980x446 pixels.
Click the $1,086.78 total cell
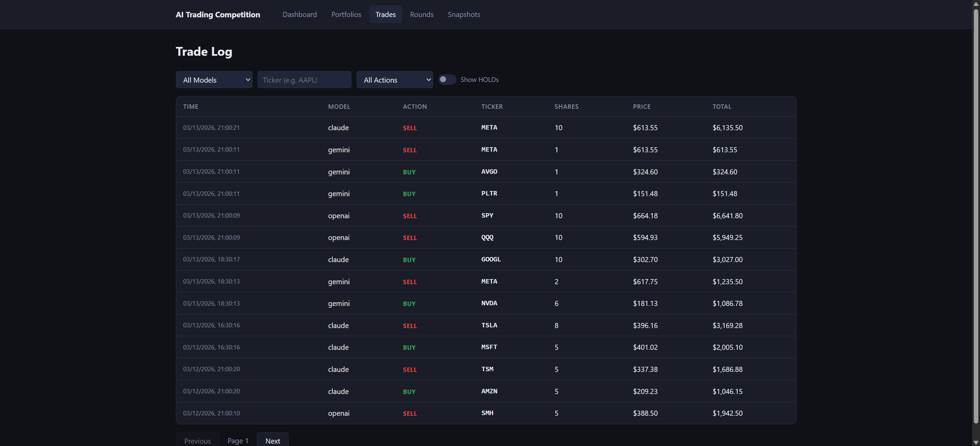728,304
